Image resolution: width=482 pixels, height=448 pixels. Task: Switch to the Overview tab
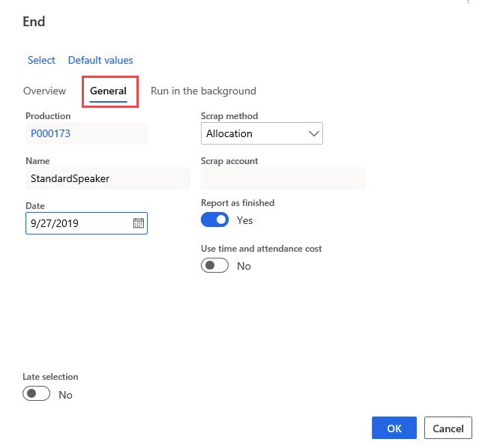(44, 91)
